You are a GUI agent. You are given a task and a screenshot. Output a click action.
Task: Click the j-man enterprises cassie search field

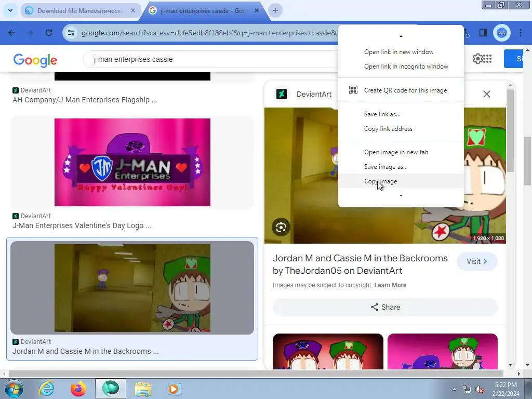point(210,59)
